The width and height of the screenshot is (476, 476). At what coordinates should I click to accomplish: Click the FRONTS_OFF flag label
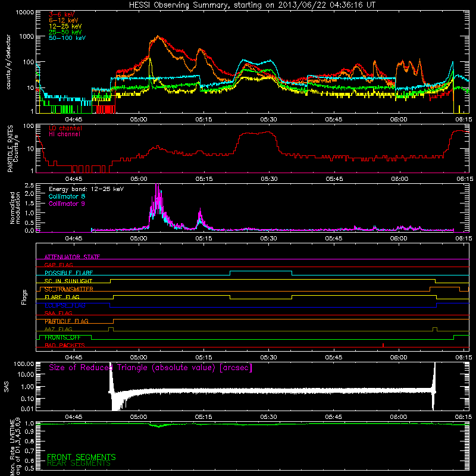[62, 337]
